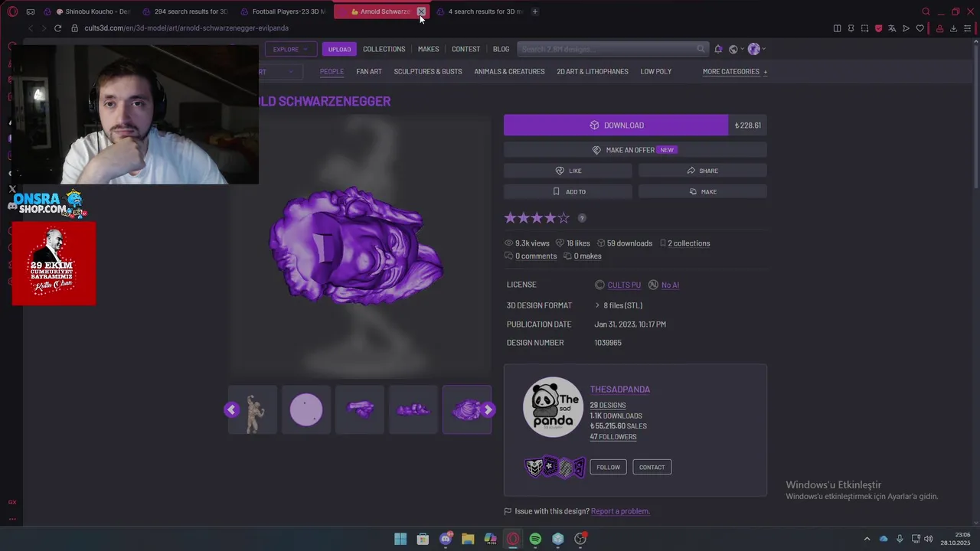Expand the Explore dropdown
Image resolution: width=980 pixels, height=551 pixels.
(290, 49)
